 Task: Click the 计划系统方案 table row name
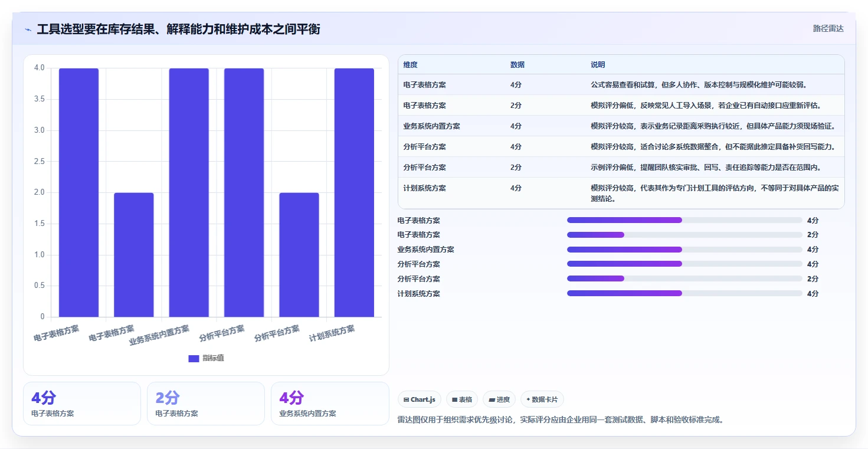[425, 188]
